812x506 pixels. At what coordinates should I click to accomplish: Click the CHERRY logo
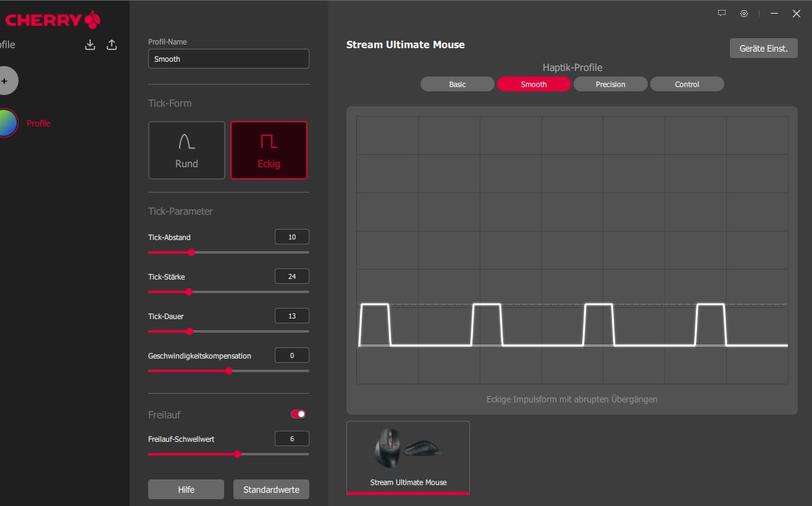[x=52, y=20]
